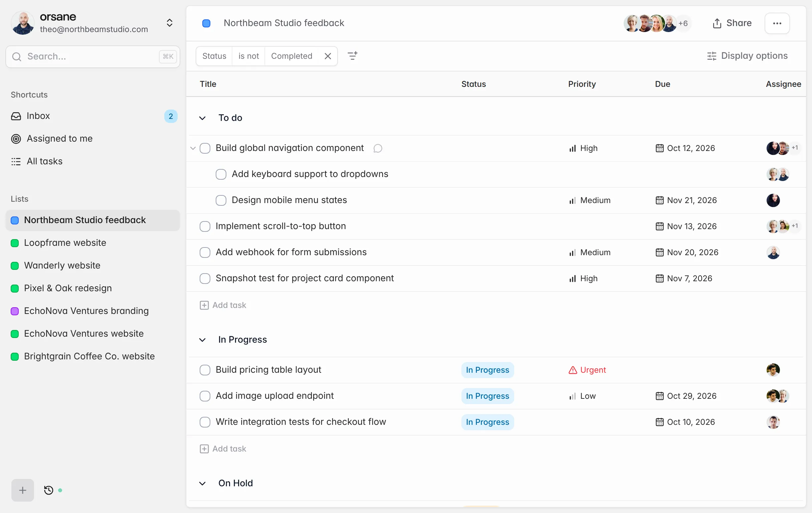This screenshot has height=513, width=812.
Task: Click Urgent priority on Build pricing table
Action: tap(587, 370)
